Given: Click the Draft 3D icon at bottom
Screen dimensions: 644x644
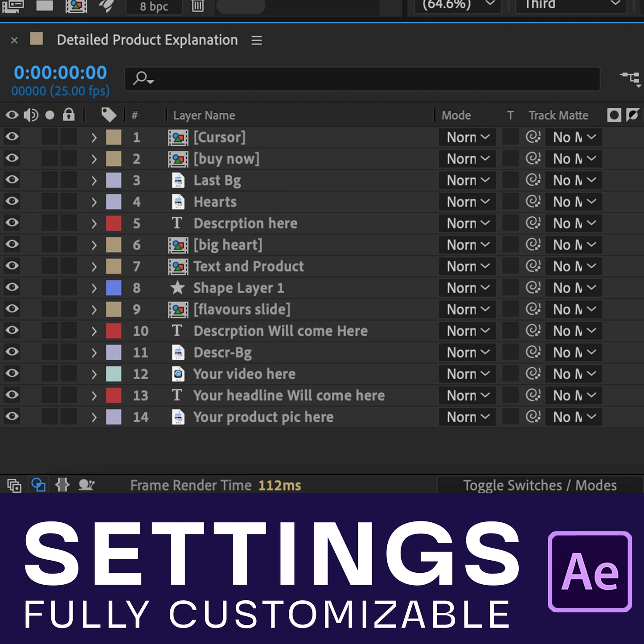Looking at the screenshot, I should point(86,485).
